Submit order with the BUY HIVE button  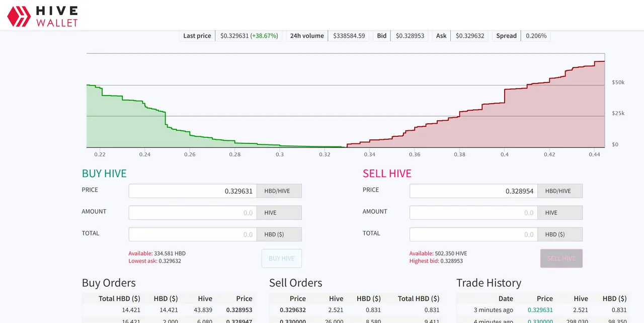tap(281, 259)
